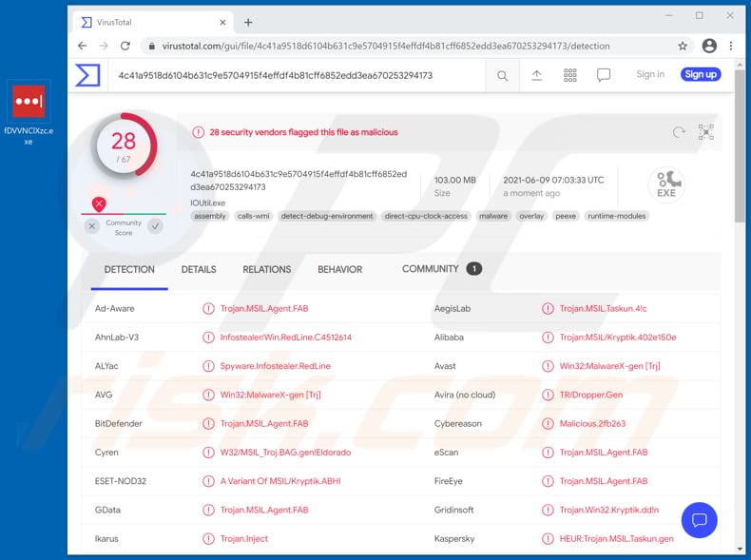Click the 28/67 detection score gauge
Screen dimensions: 751x560
click(124, 145)
